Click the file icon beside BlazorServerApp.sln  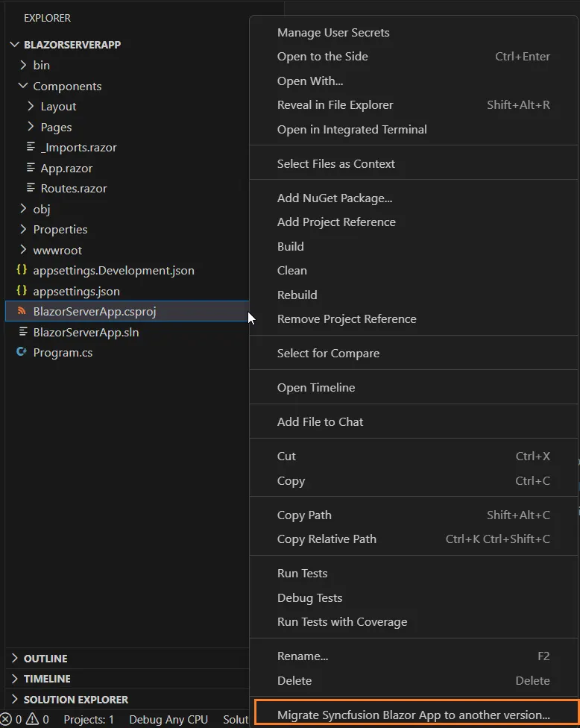(x=22, y=331)
